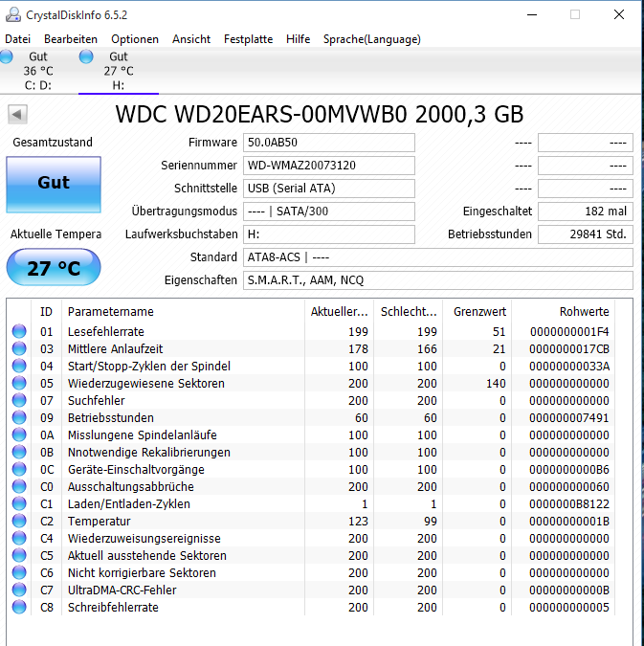Click the CrystalDiskInfo app icon in title bar

[12, 14]
